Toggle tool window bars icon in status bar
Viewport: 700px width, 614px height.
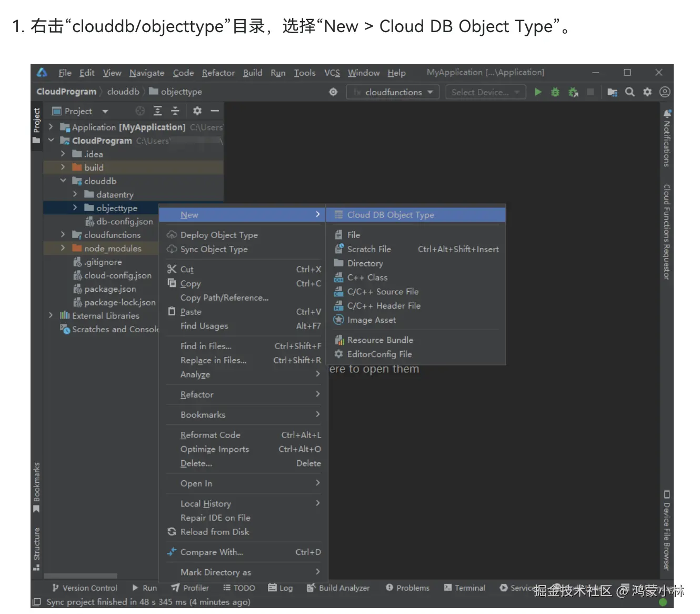pyautogui.click(x=37, y=602)
